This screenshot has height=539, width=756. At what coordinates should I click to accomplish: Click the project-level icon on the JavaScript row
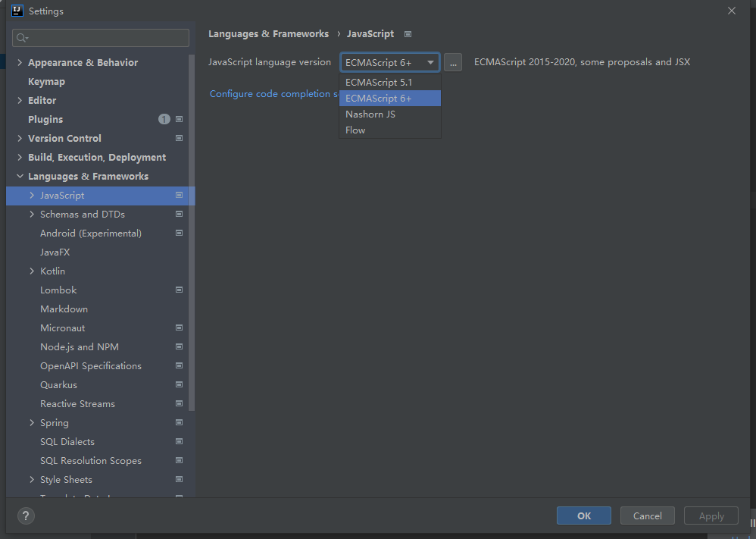(x=179, y=196)
